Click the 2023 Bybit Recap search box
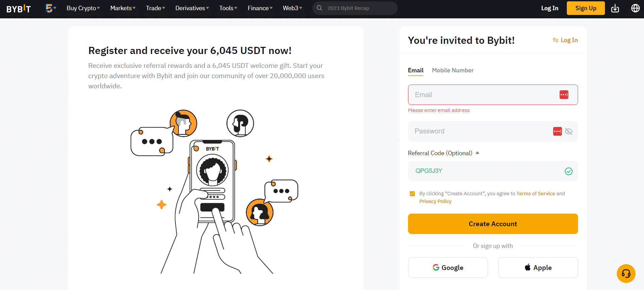The width and height of the screenshot is (644, 290). point(355,8)
